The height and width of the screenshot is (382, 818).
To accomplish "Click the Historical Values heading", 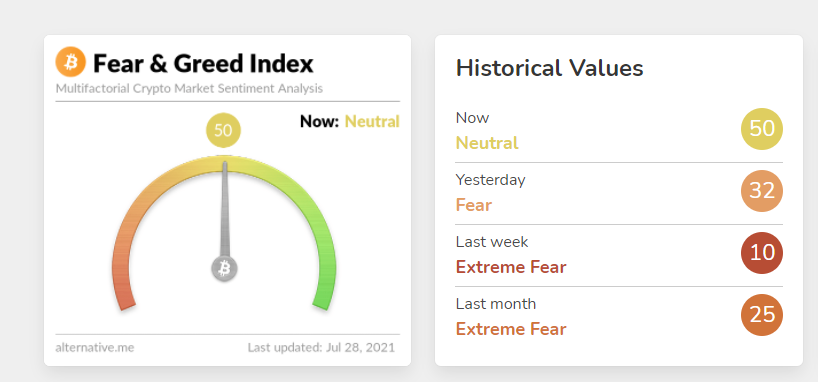I will (549, 68).
